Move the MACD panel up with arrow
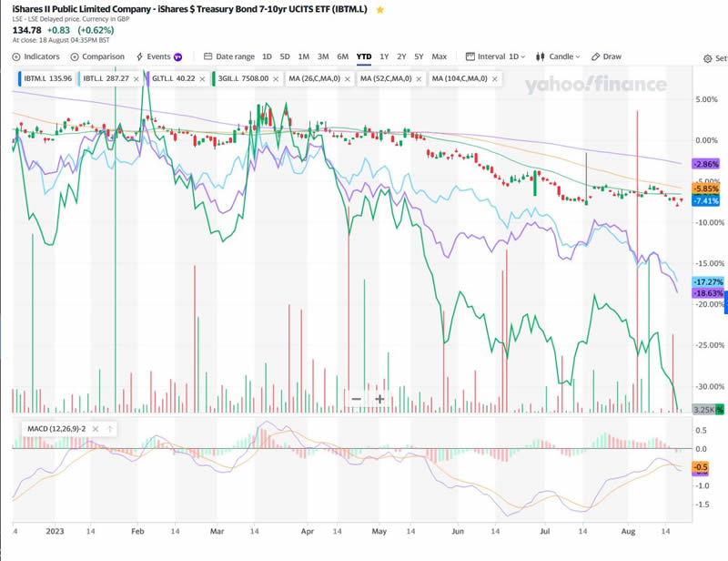Viewport: 728px width, 561px height. point(110,429)
